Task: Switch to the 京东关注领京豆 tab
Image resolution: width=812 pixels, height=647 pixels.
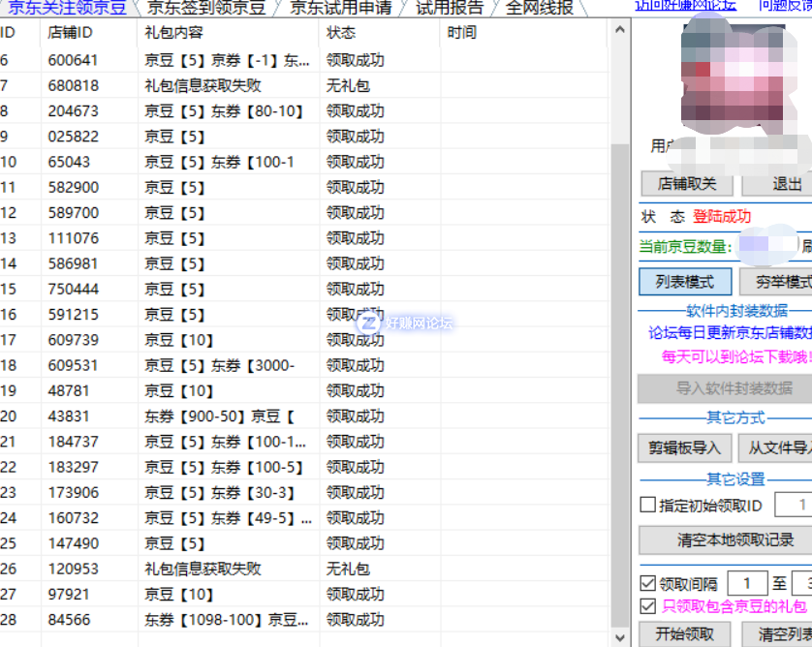Action: pos(67,7)
